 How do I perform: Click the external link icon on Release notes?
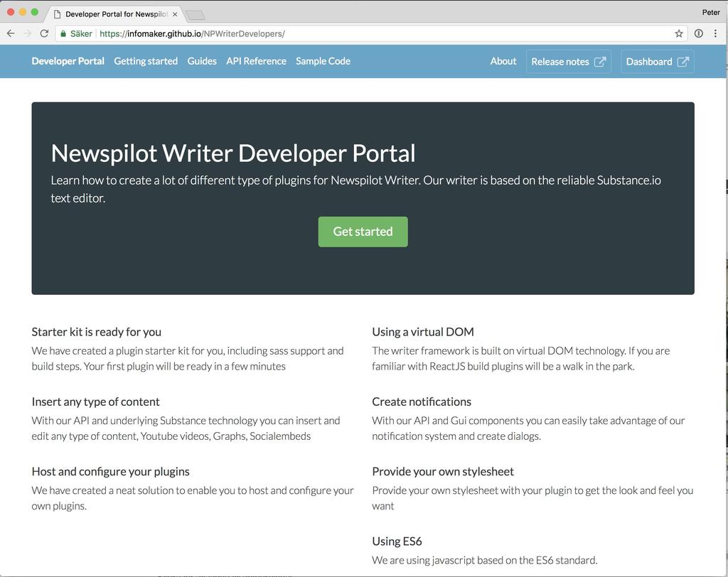pyautogui.click(x=600, y=62)
